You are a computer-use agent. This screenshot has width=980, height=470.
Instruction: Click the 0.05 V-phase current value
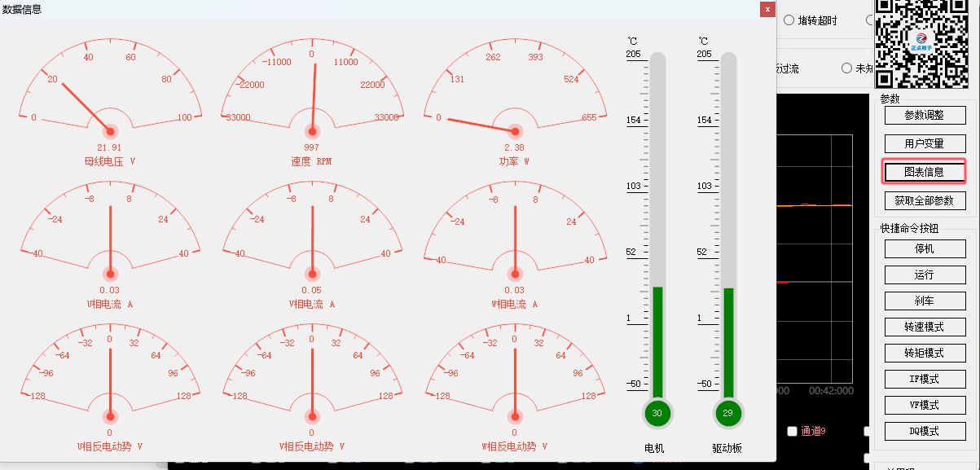point(311,290)
